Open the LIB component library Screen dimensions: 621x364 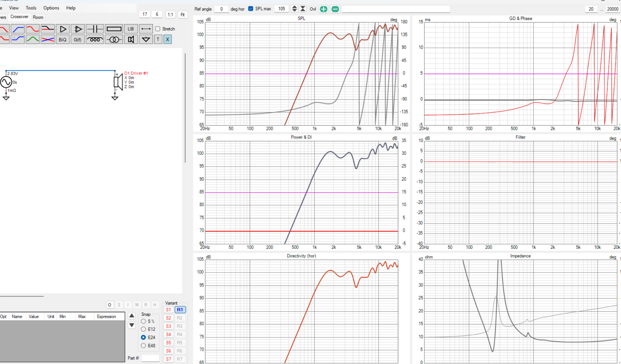pos(131,29)
